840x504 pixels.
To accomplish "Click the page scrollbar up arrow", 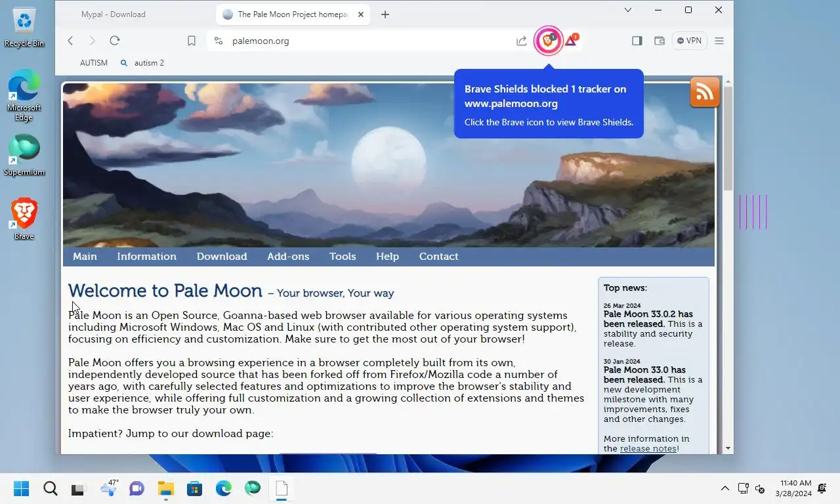I will point(728,82).
